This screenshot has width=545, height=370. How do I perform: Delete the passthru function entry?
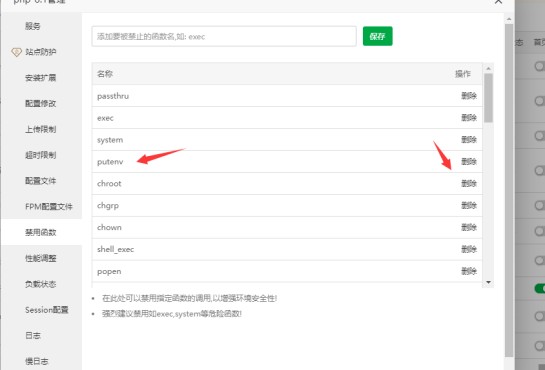click(469, 96)
